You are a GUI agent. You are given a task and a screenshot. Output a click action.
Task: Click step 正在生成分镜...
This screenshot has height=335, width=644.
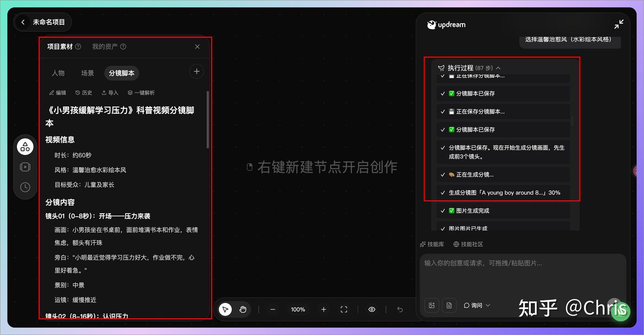(x=504, y=175)
